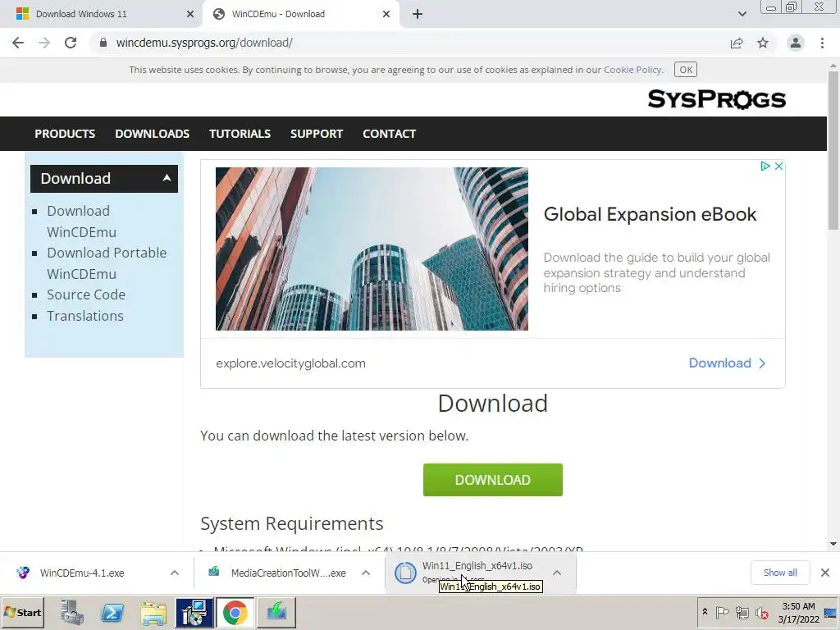Click the network tray icon

tap(742, 612)
